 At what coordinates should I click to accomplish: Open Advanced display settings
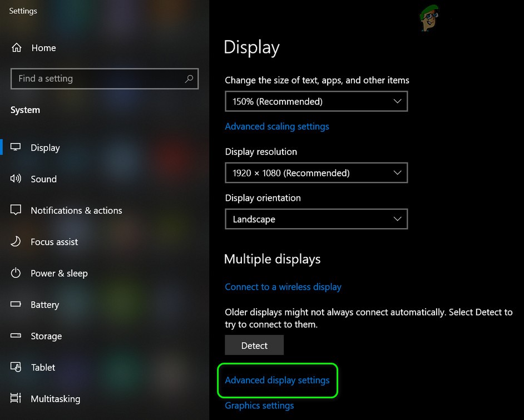[x=277, y=380]
